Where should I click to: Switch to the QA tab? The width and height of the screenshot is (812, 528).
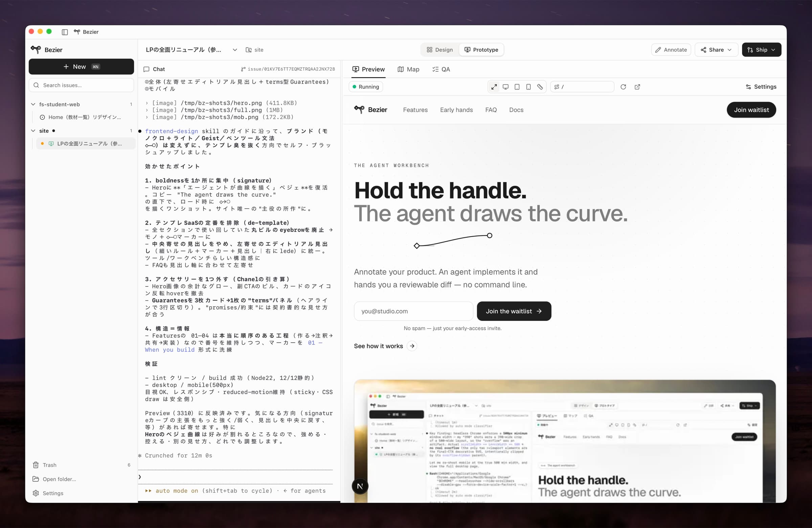(x=441, y=69)
